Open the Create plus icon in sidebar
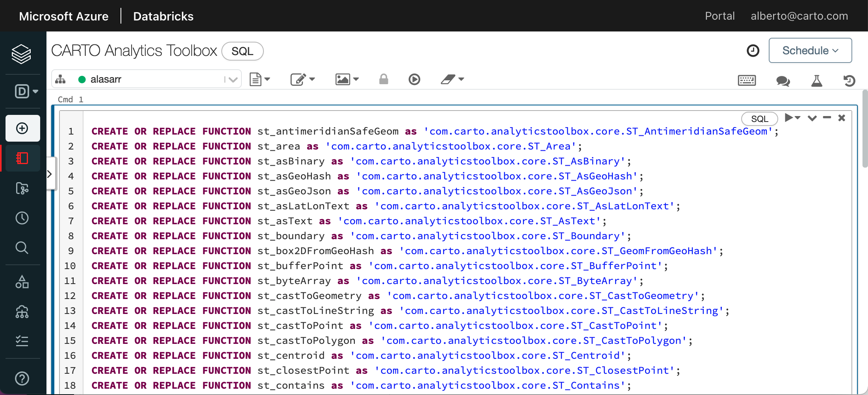Viewport: 868px width, 395px height. point(22,128)
